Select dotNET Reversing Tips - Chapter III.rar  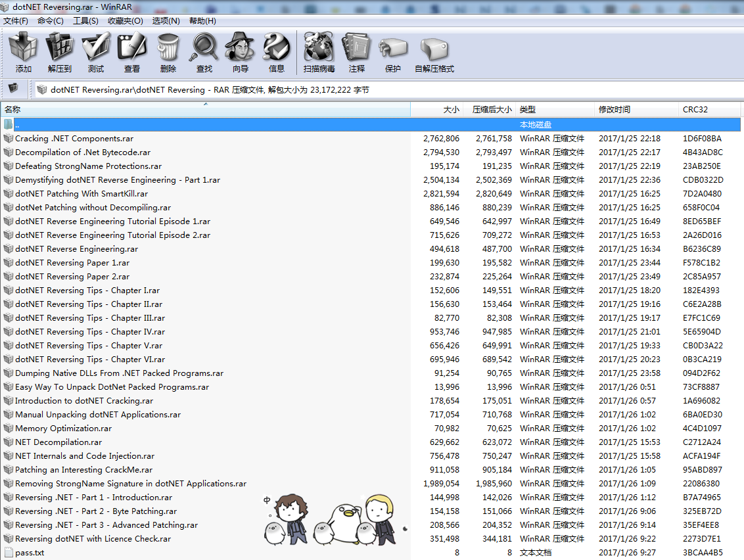click(x=90, y=318)
